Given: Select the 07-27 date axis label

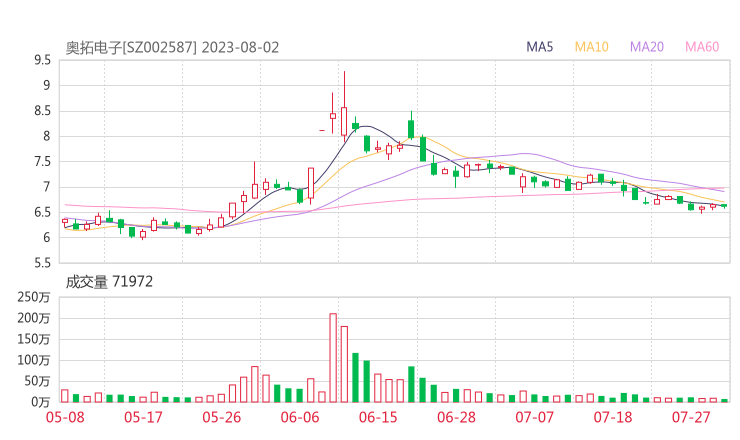Looking at the screenshot, I should click(691, 417).
